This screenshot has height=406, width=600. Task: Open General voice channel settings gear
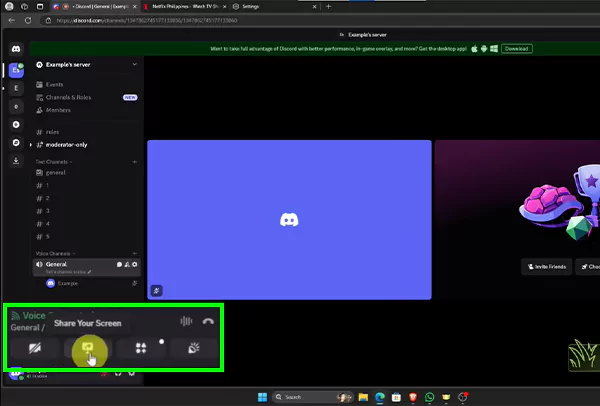[135, 264]
